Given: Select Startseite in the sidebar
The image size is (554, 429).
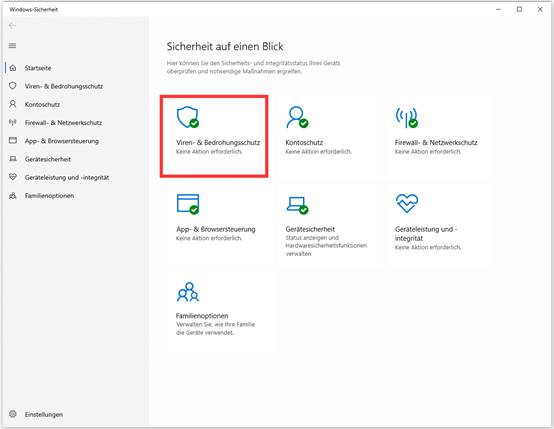Looking at the screenshot, I should [x=38, y=68].
